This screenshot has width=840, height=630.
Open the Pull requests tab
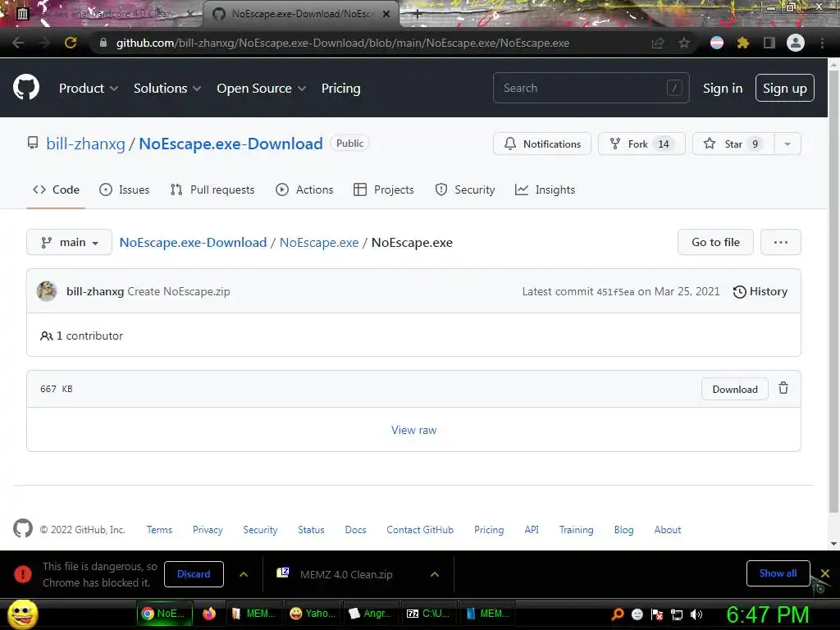tap(212, 189)
